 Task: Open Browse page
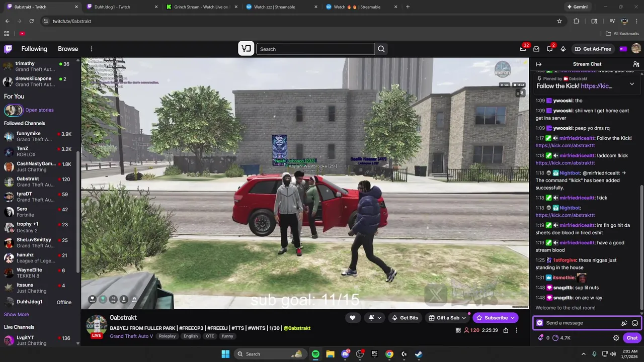coord(68,49)
